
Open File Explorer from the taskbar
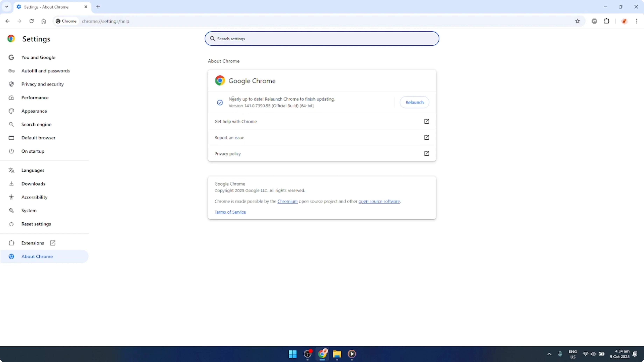click(337, 354)
